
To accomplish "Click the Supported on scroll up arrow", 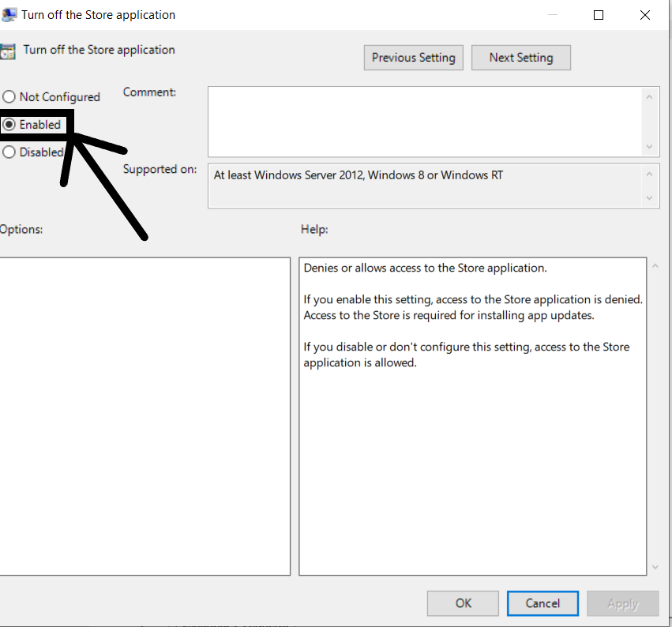I will tap(649, 174).
